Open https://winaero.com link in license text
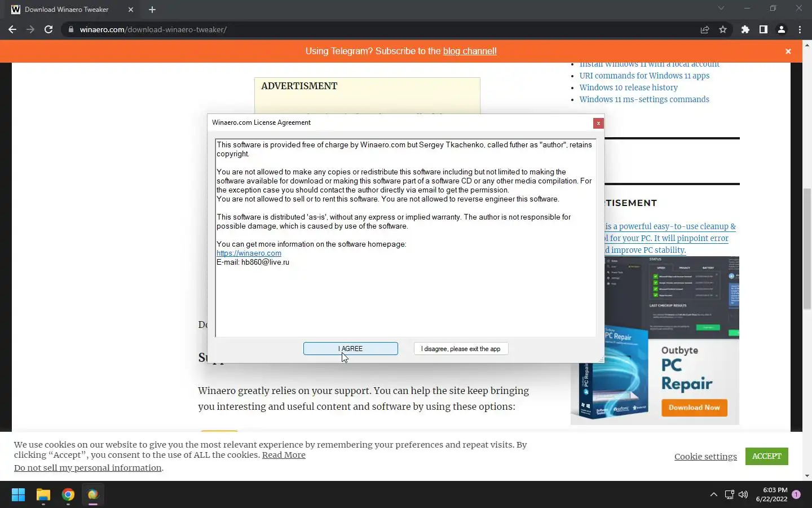The height and width of the screenshot is (508, 812). point(249,253)
